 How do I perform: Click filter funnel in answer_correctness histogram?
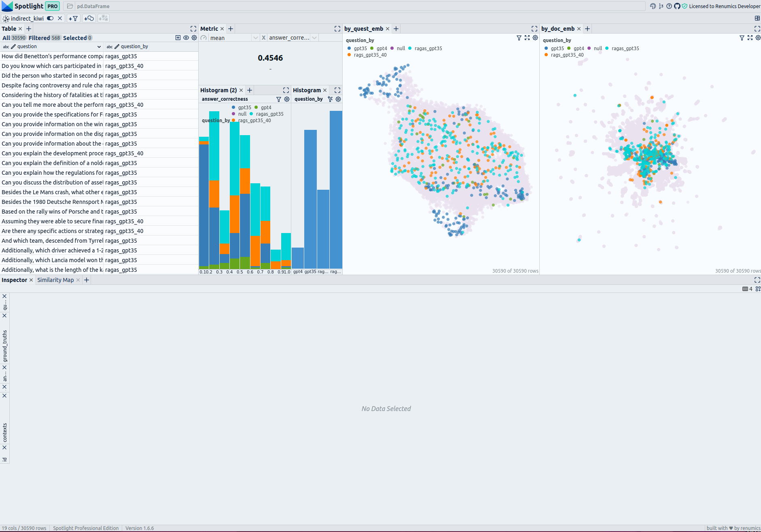click(x=278, y=99)
